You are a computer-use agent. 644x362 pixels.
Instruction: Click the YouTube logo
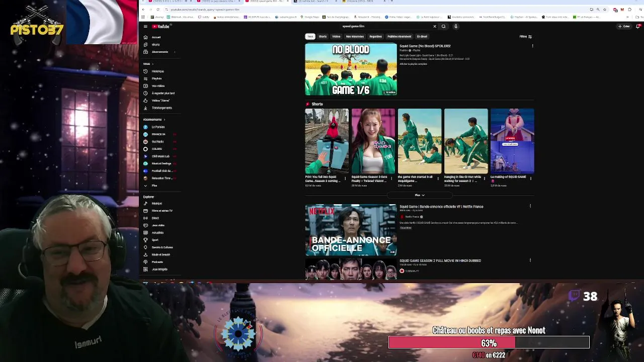pyautogui.click(x=161, y=26)
